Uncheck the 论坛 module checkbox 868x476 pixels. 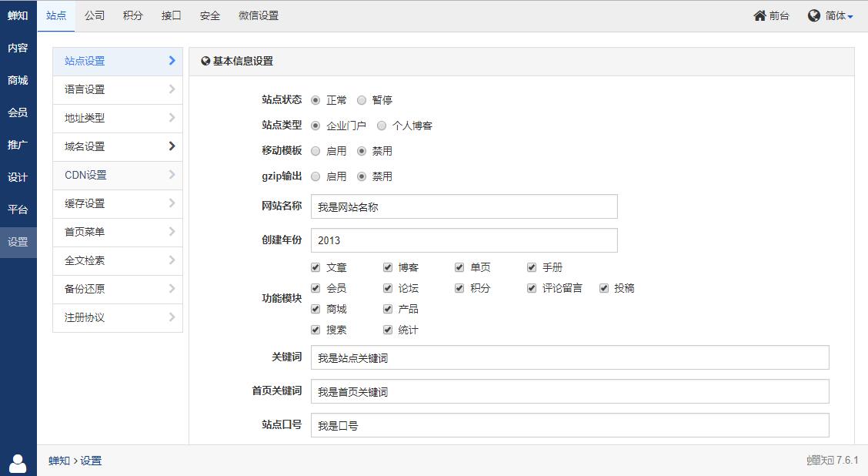click(388, 288)
